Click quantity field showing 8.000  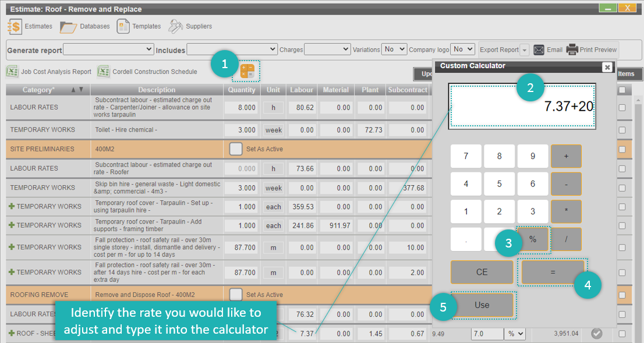pyautogui.click(x=242, y=108)
